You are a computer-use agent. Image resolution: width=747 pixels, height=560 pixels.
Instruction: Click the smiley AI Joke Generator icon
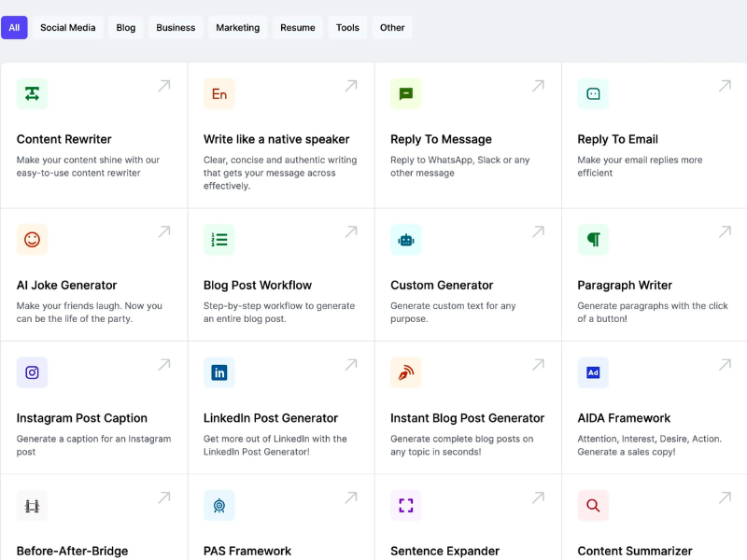(33, 240)
